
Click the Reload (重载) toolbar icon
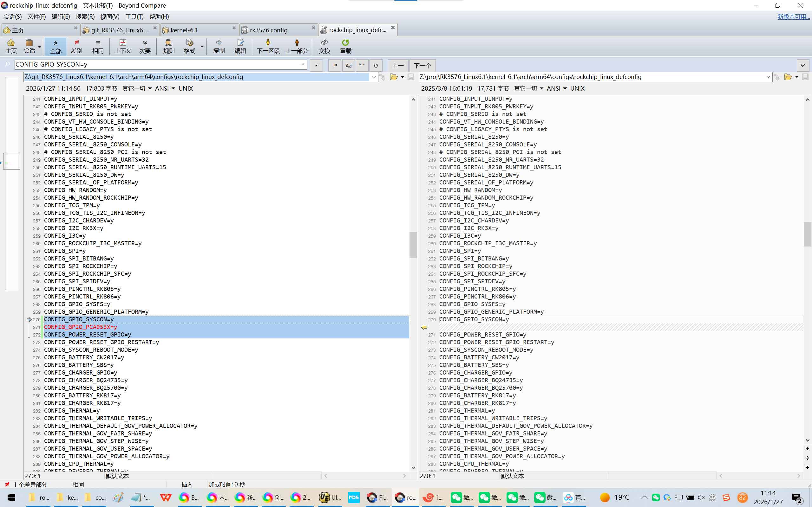tap(345, 46)
